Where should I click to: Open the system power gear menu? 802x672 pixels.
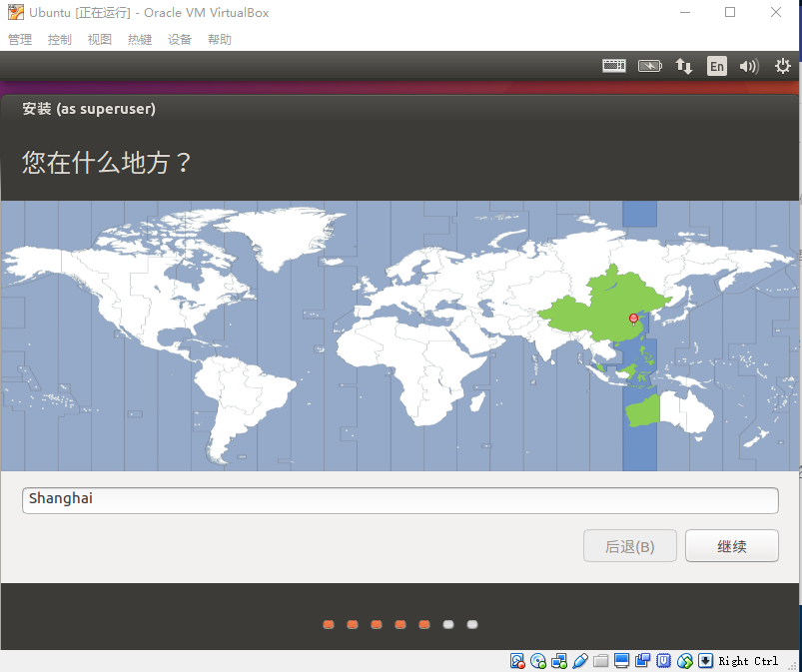[x=783, y=66]
